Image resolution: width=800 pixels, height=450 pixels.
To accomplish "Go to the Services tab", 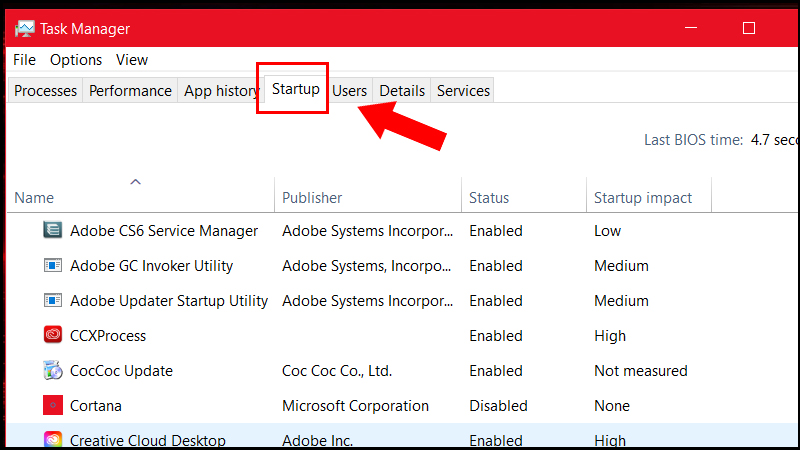I will 463,90.
